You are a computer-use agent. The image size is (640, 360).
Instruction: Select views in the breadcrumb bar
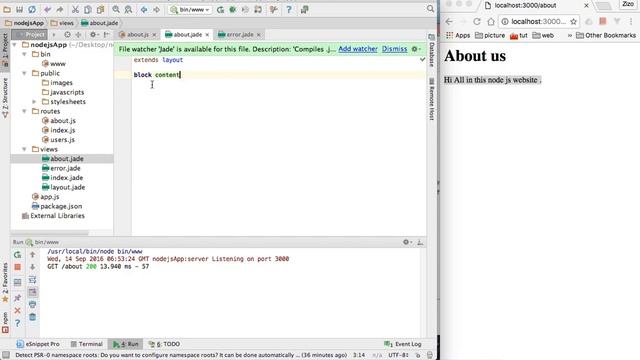pyautogui.click(x=62, y=23)
